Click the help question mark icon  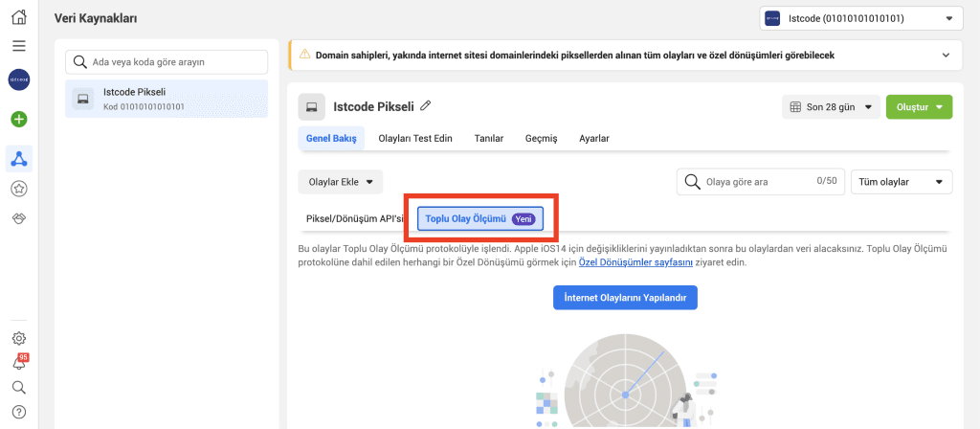pyautogui.click(x=19, y=413)
